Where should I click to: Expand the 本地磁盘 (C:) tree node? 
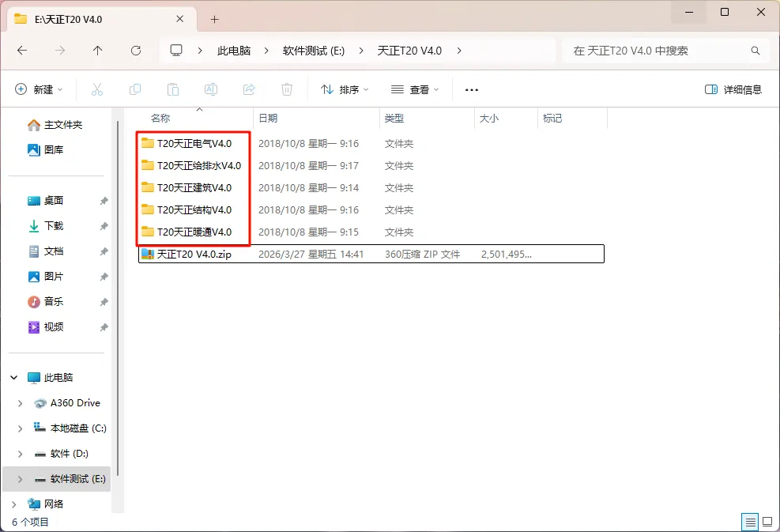(20, 428)
